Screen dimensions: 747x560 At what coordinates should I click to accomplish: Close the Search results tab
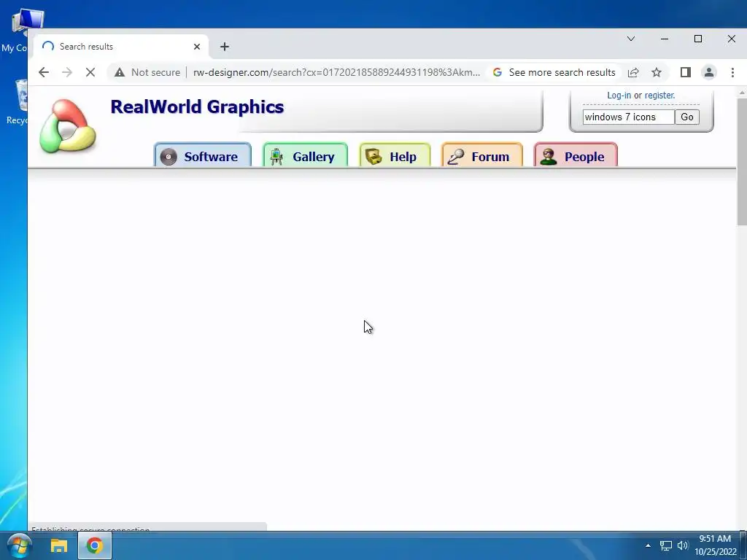[x=197, y=47]
